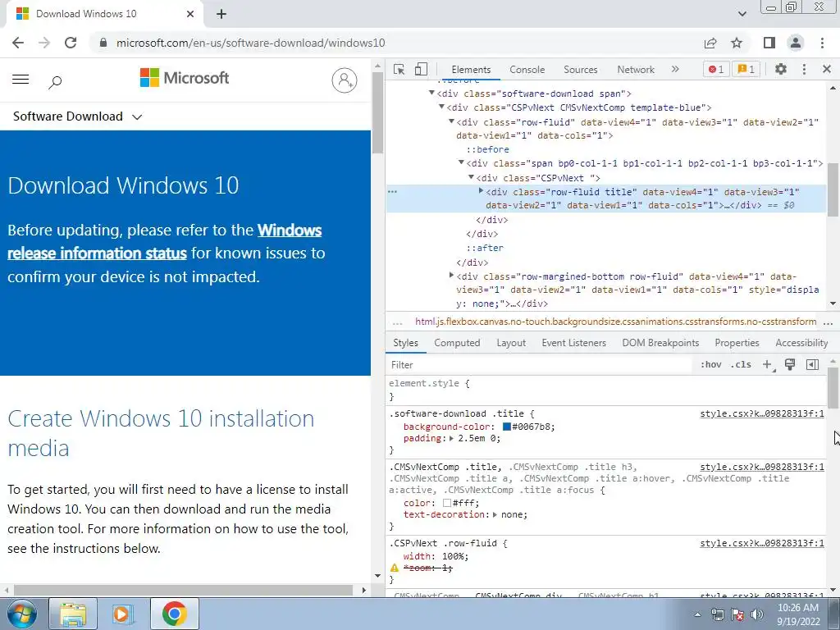
Task: Click the share page icon
Action: tap(710, 43)
